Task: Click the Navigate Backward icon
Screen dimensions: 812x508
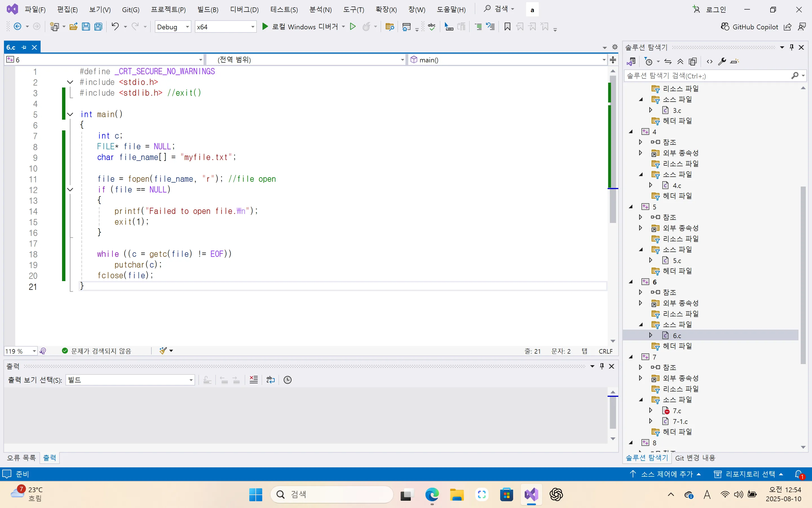Action: (17, 27)
